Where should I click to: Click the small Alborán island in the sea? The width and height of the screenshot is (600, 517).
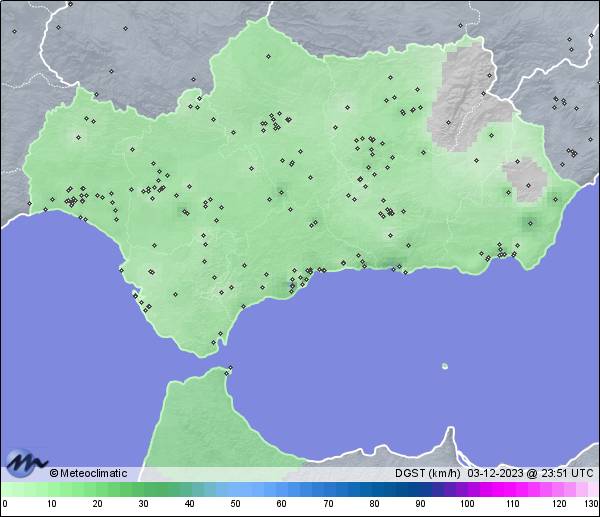click(x=445, y=366)
